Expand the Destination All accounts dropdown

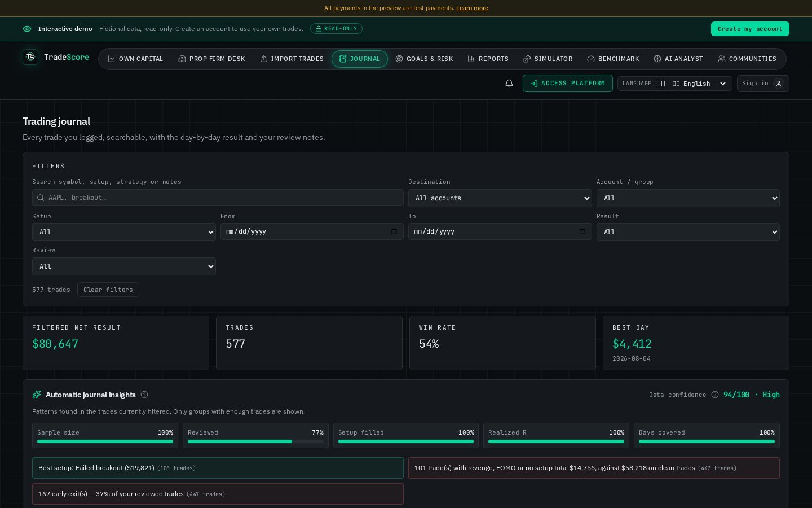tap(500, 198)
